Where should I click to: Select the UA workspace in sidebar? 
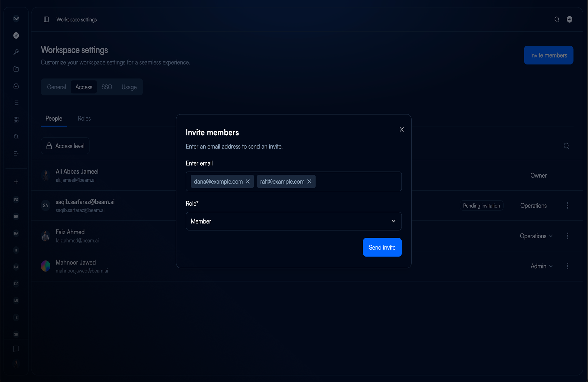(x=16, y=267)
